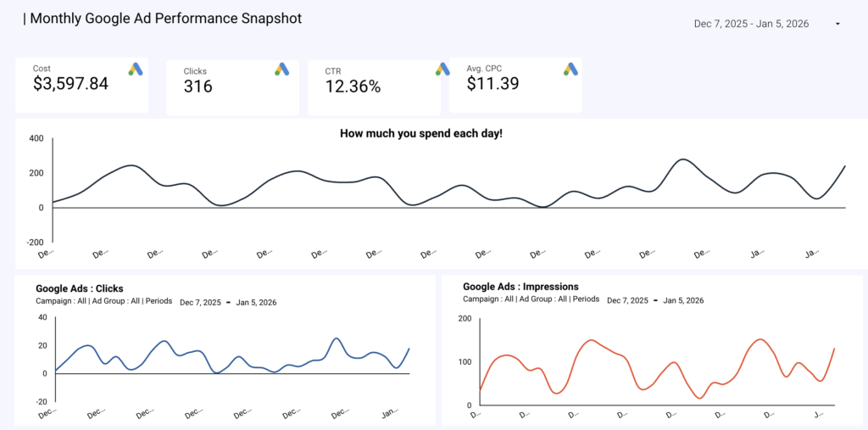The height and width of the screenshot is (430, 868).
Task: Click the Google Ads icon on Clicks card
Action: [282, 69]
